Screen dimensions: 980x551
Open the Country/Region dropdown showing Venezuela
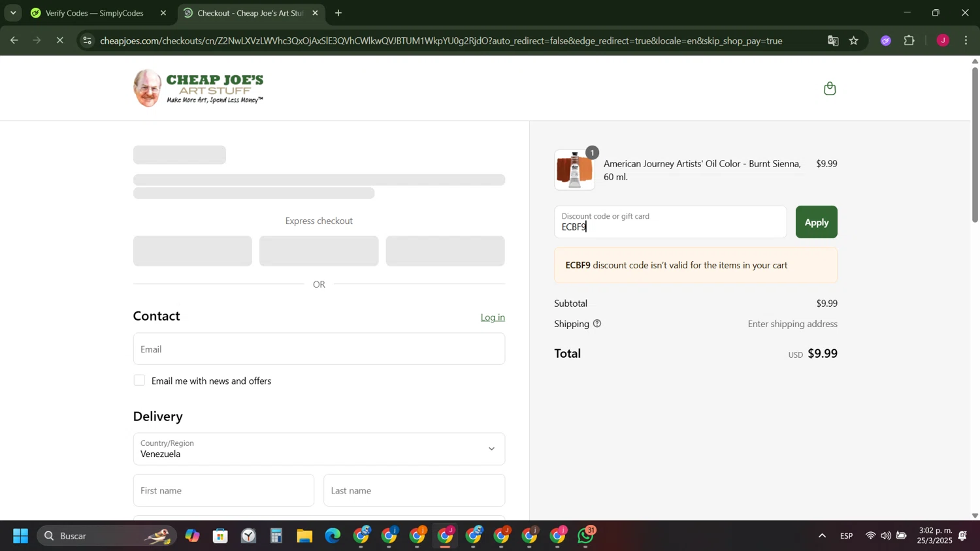click(x=319, y=449)
